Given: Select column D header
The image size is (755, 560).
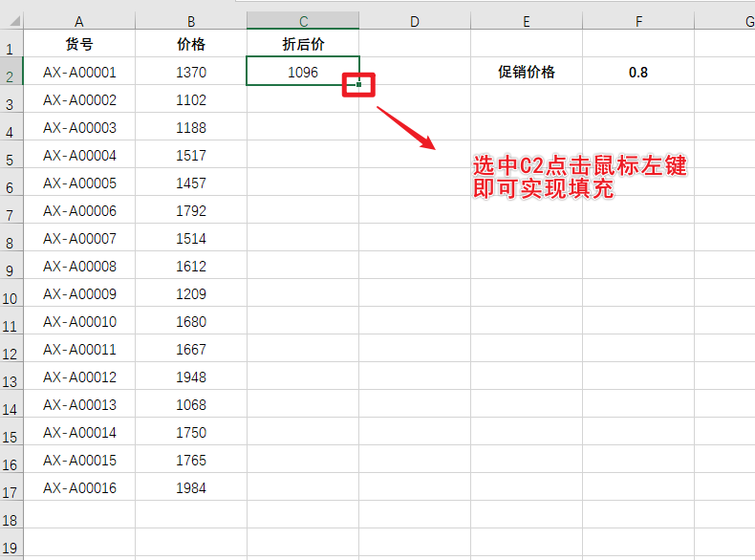Looking at the screenshot, I should coord(415,21).
